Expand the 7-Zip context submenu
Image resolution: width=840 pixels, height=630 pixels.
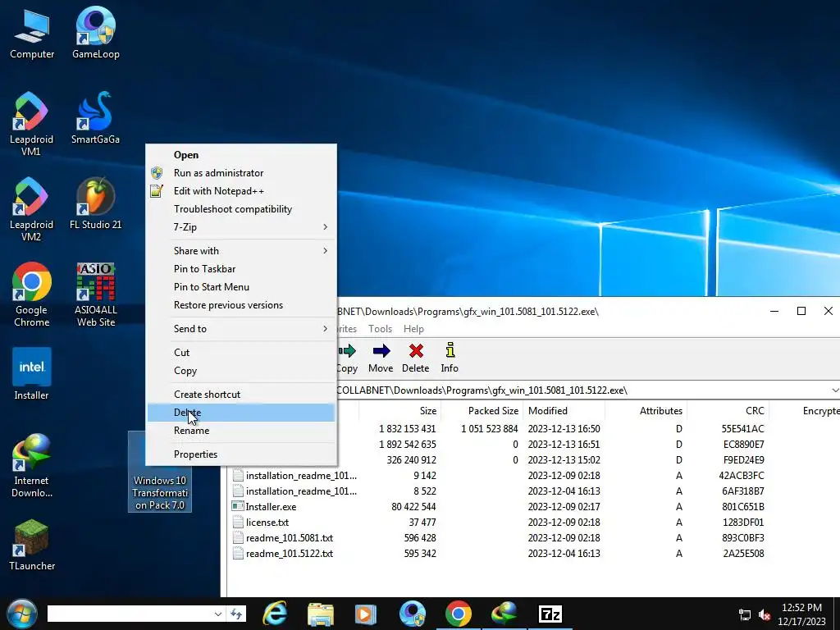[241, 227]
